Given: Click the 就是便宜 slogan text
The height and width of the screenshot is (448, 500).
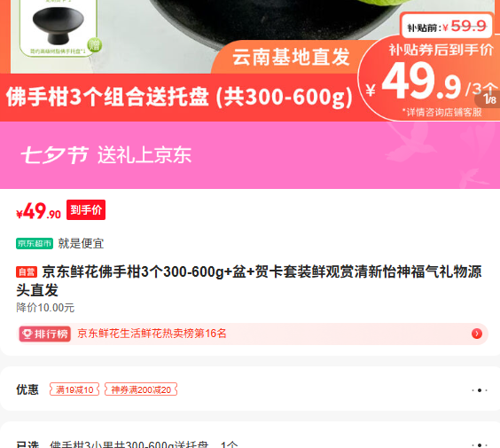Looking at the screenshot, I should point(81,243).
